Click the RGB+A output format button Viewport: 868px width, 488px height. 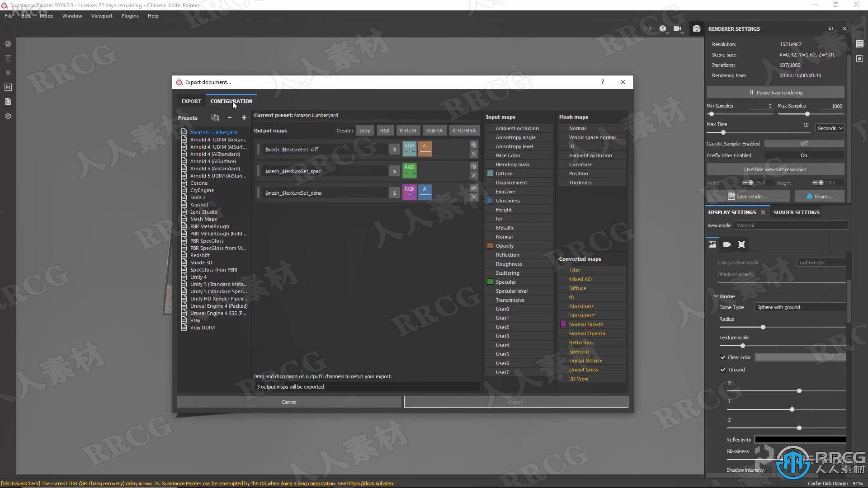point(434,131)
